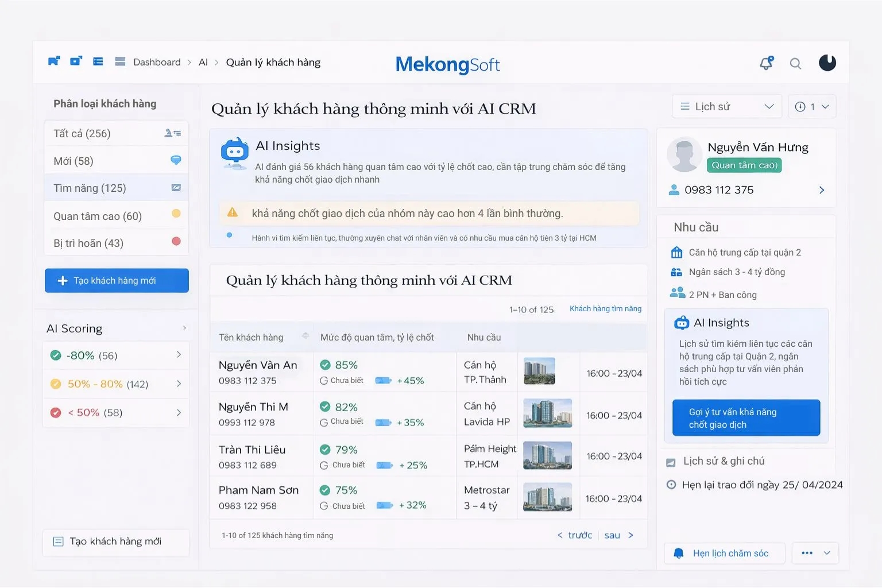Viewport: 882px width, 588px height.
Task: Click the bell icon on 'Hẹn lịch chăm sóc'
Action: (678, 553)
